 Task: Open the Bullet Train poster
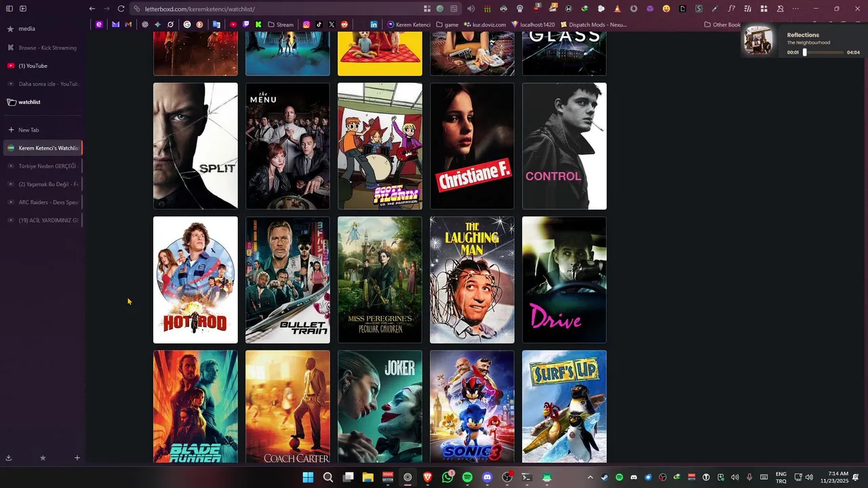[x=288, y=280]
